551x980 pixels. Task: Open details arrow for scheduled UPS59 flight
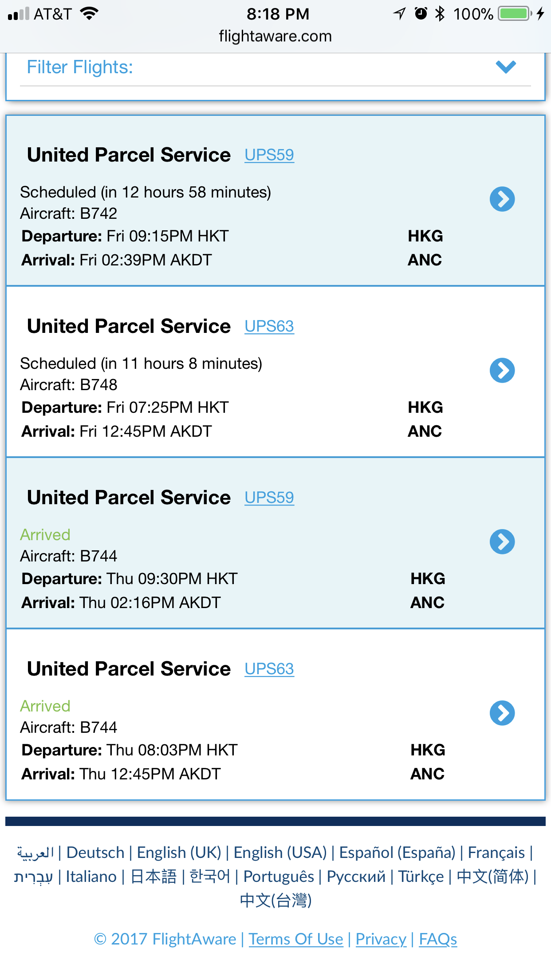502,199
